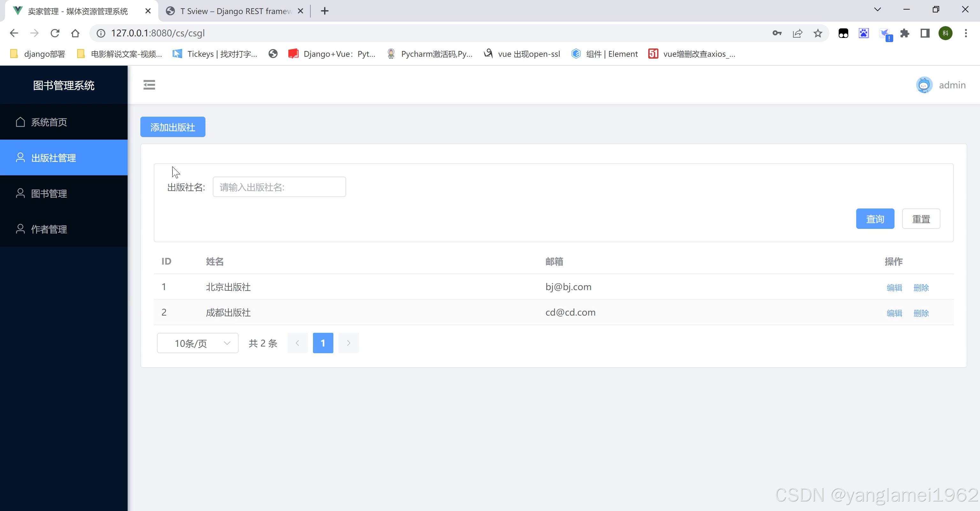Open the Chrome three-dot menu
The image size is (980, 511).
tap(966, 33)
